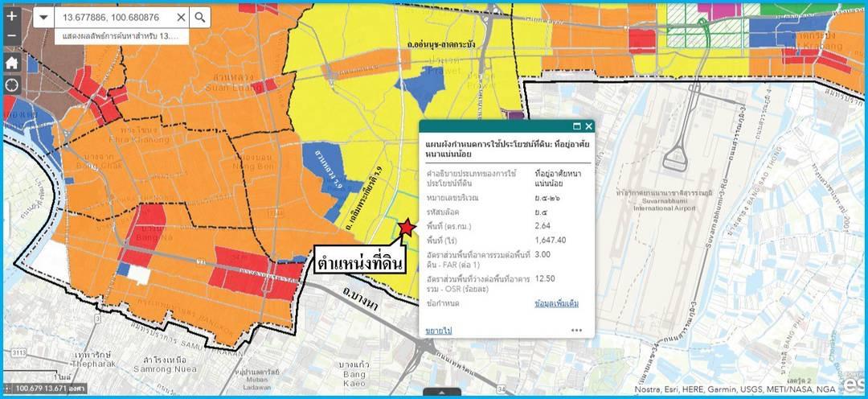The image size is (868, 399).
Task: Click the Esri logo in the corner
Action: [x=853, y=384]
